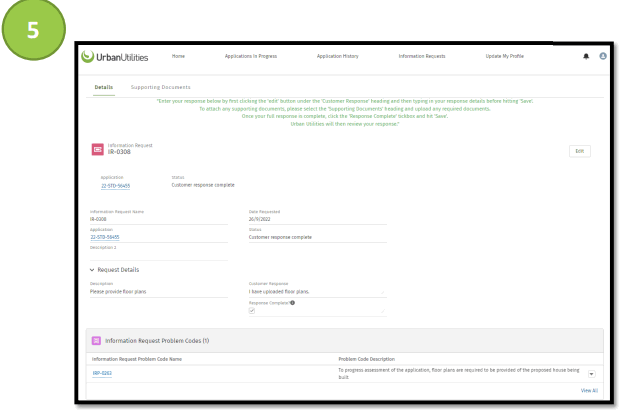Screen dimensions: 625x419
Task: Switch to Supporting Documents tab
Action: [x=161, y=87]
